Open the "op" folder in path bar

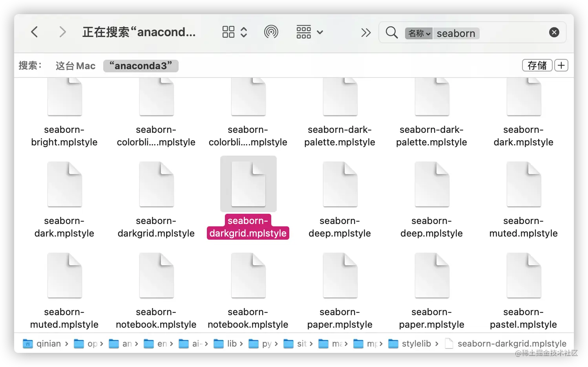point(86,344)
